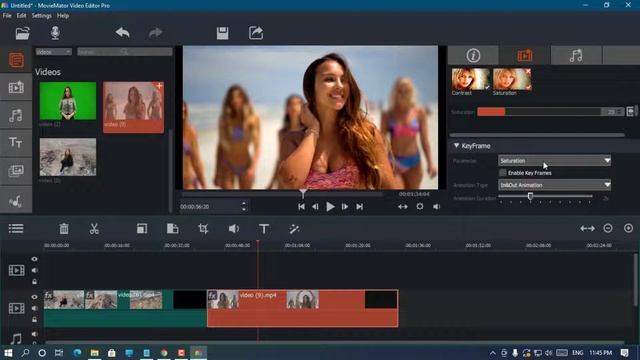Open the File menu

[7, 16]
